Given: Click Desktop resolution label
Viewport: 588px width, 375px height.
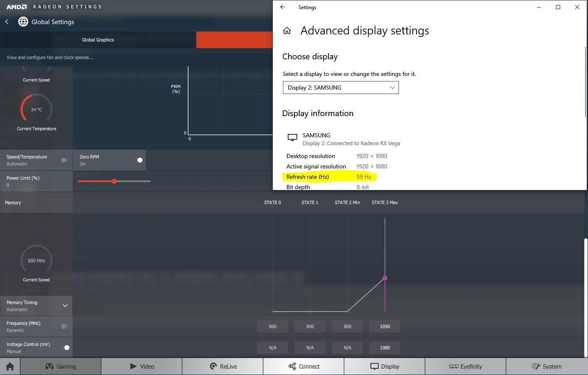Looking at the screenshot, I should point(311,156).
